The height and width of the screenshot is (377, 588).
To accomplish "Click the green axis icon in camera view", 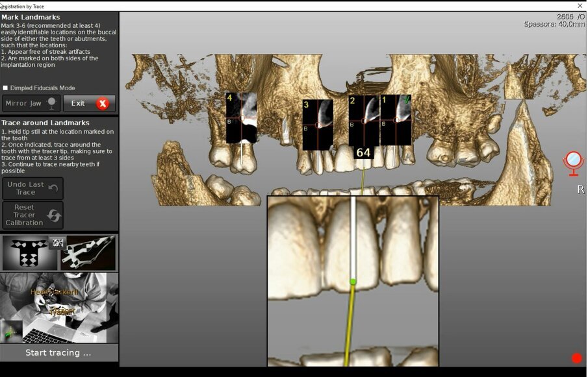I will (11, 332).
